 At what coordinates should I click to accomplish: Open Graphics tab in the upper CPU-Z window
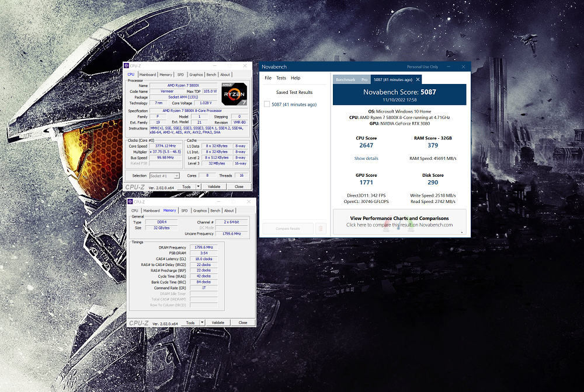coord(196,75)
